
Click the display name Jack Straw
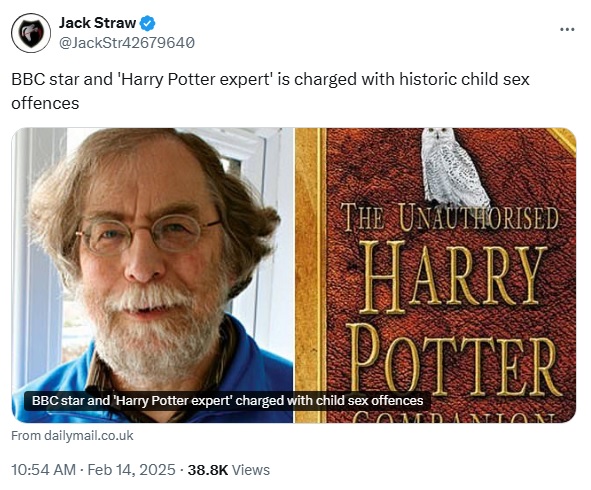coord(97,23)
